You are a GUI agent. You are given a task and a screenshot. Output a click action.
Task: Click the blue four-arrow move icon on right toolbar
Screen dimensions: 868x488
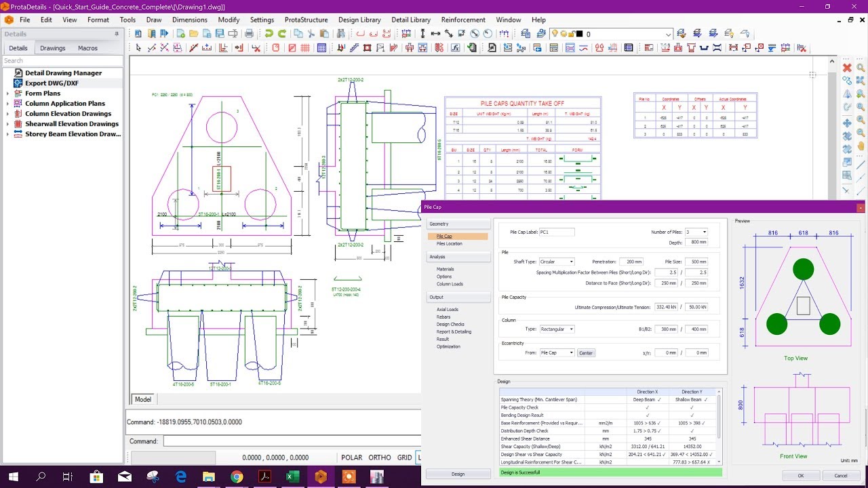847,123
